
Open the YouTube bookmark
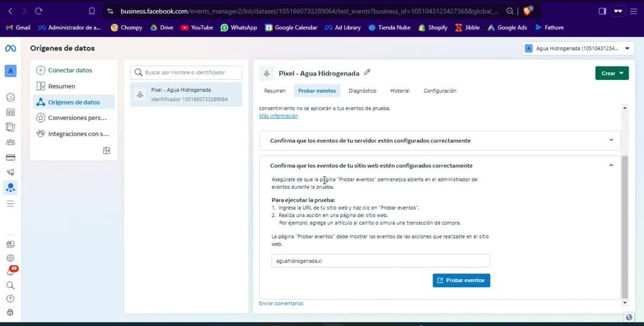coord(197,27)
